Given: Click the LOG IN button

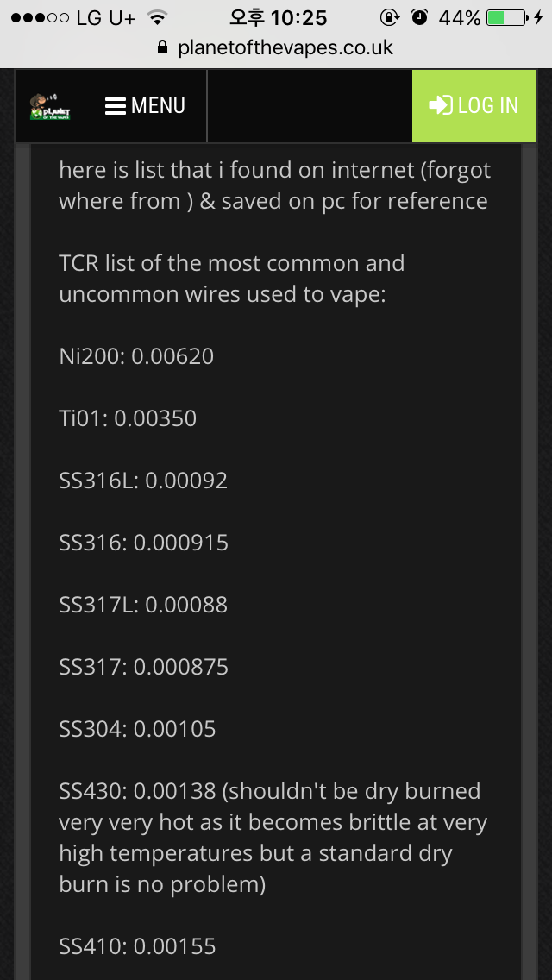Looking at the screenshot, I should (474, 105).
